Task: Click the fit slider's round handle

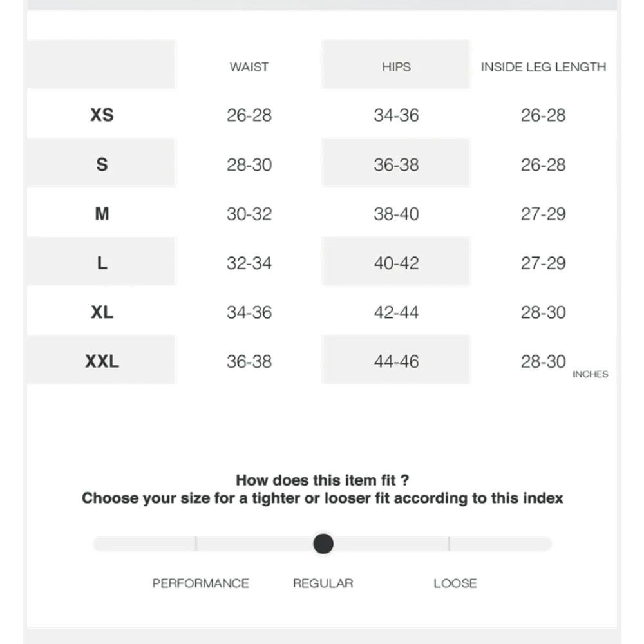Action: (x=323, y=544)
